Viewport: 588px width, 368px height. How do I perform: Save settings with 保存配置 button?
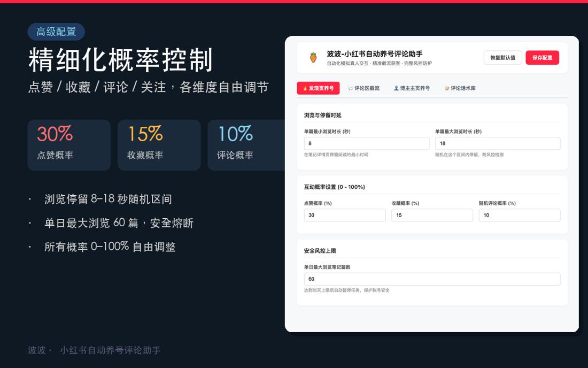pyautogui.click(x=542, y=57)
